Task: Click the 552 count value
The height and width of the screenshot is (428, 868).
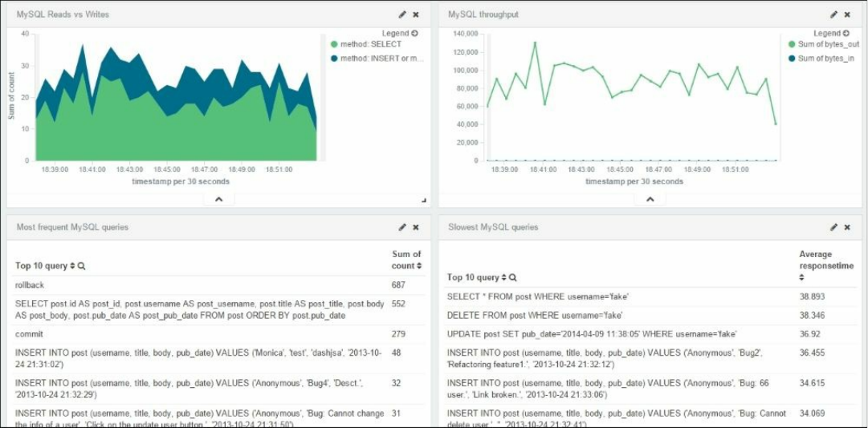Action: point(398,304)
